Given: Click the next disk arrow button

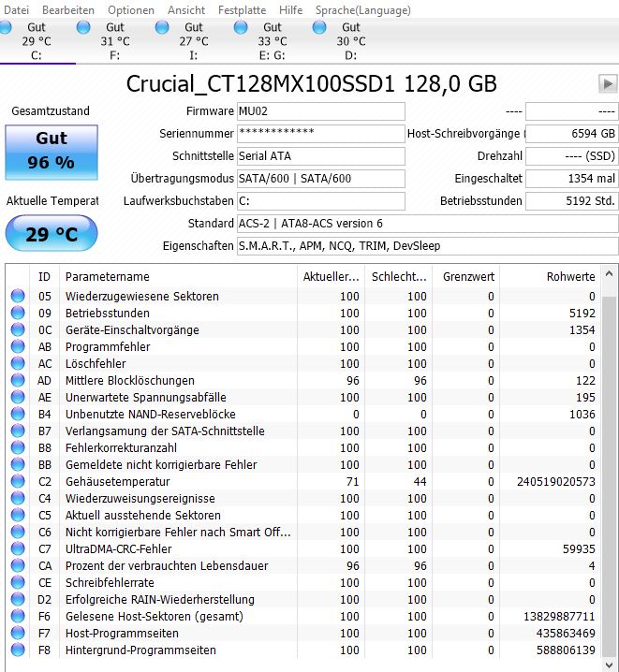Looking at the screenshot, I should (608, 83).
